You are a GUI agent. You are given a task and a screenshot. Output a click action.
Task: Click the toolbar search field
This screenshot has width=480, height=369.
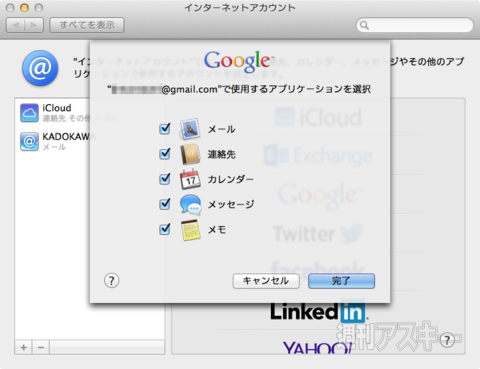coord(415,25)
